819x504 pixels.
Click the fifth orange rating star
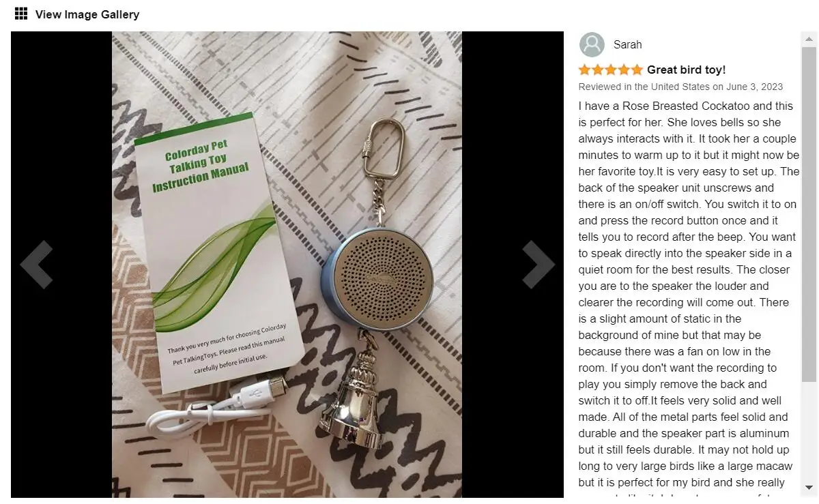637,70
